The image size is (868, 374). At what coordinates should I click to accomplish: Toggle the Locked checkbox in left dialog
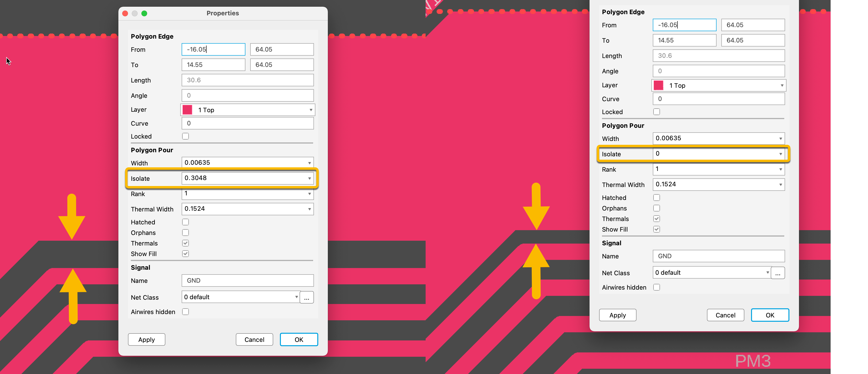pyautogui.click(x=185, y=136)
